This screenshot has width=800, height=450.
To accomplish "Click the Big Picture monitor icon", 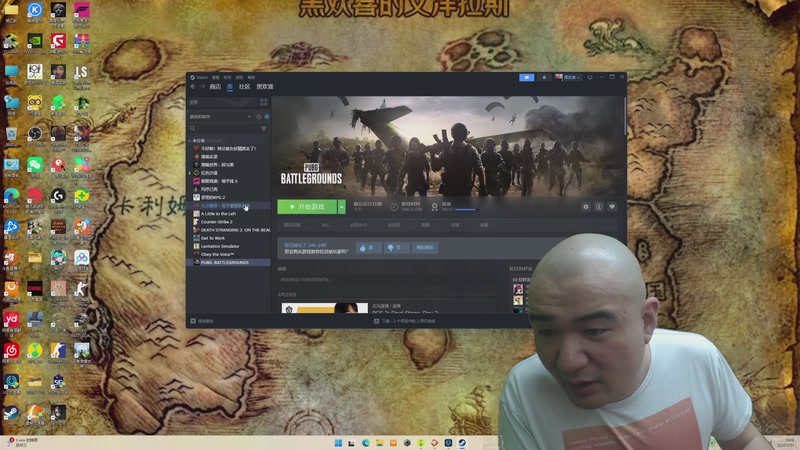I will pyautogui.click(x=590, y=78).
